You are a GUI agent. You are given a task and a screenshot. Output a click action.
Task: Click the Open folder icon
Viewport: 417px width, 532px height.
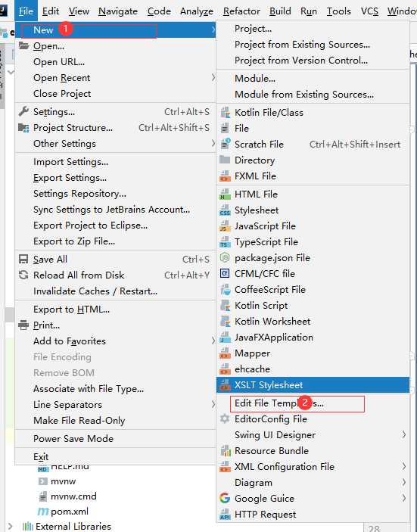23,45
